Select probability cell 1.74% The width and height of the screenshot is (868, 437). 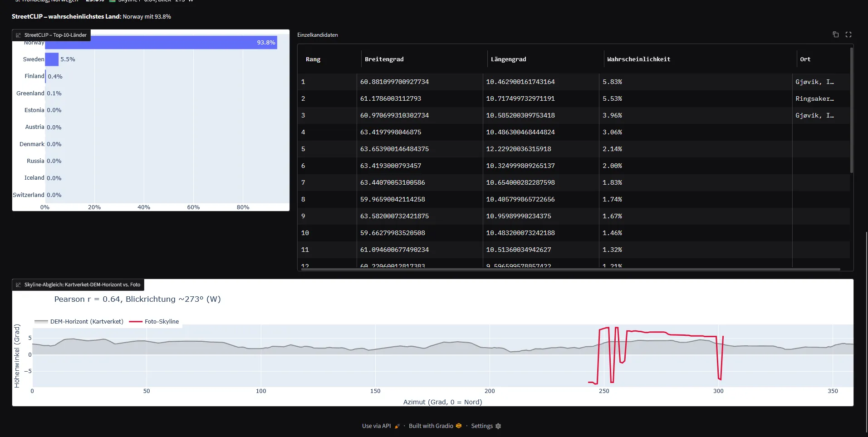[696, 199]
